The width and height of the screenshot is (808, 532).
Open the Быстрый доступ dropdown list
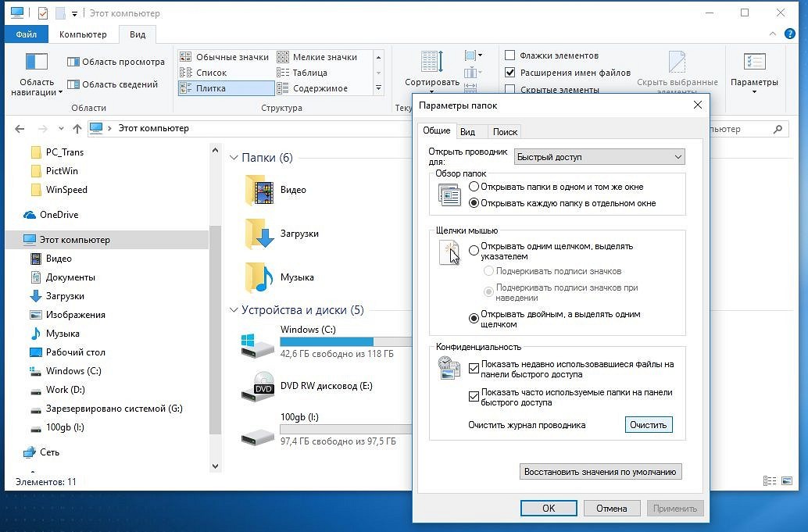coord(599,157)
